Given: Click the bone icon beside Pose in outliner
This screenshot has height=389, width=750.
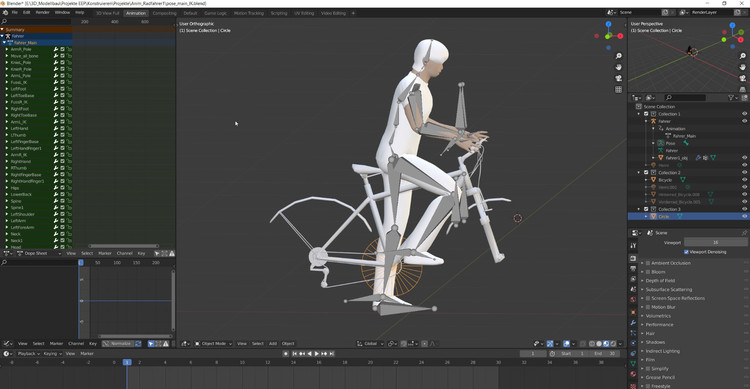Looking at the screenshot, I should (x=685, y=143).
